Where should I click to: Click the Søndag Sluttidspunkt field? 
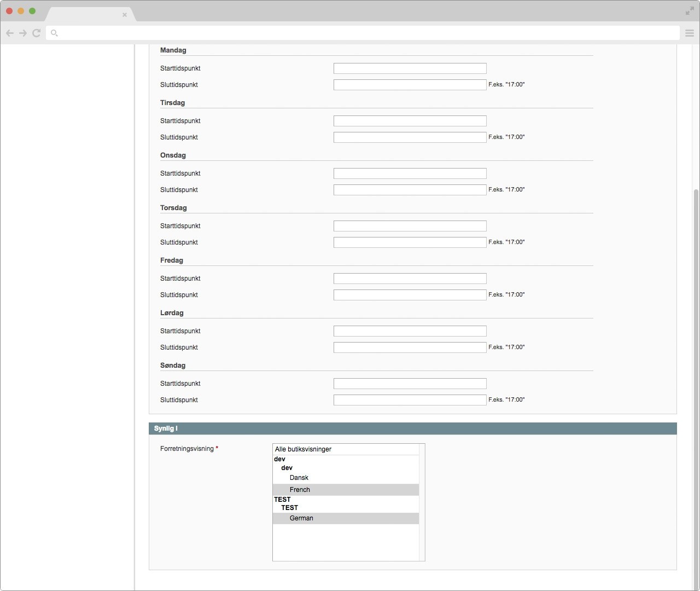pos(410,400)
